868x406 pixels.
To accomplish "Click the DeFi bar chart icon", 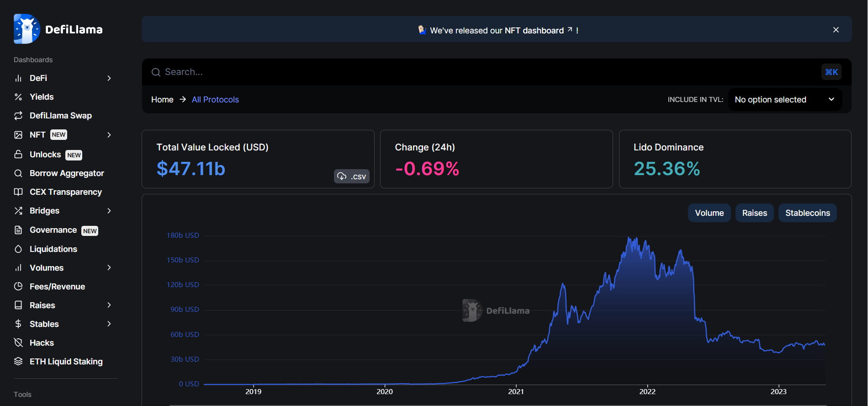I will point(18,78).
